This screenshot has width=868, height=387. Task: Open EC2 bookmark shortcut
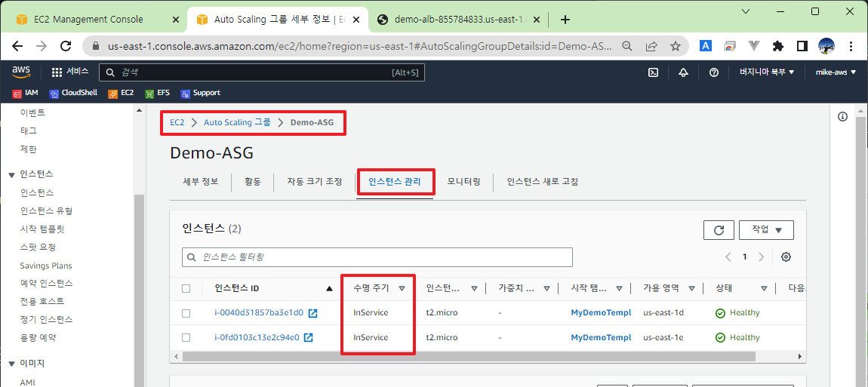click(x=122, y=93)
